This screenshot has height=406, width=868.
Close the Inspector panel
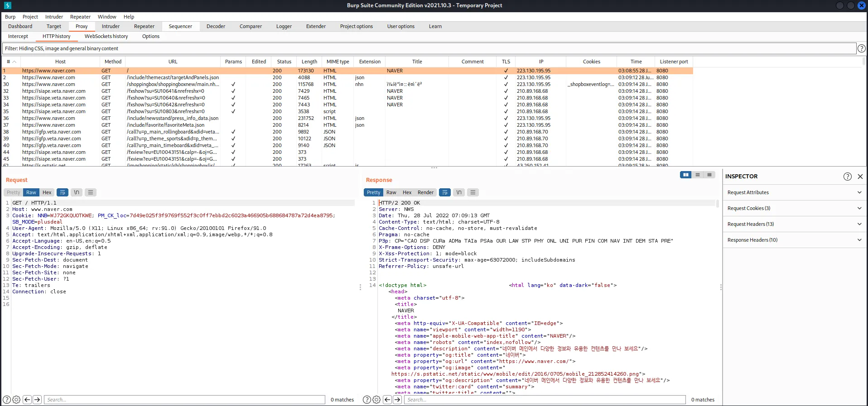pos(860,177)
